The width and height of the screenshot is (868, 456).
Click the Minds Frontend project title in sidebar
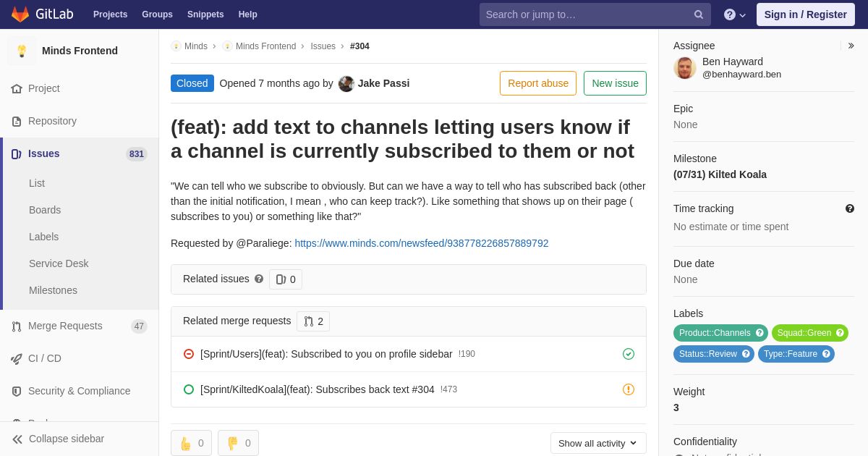[80, 51]
